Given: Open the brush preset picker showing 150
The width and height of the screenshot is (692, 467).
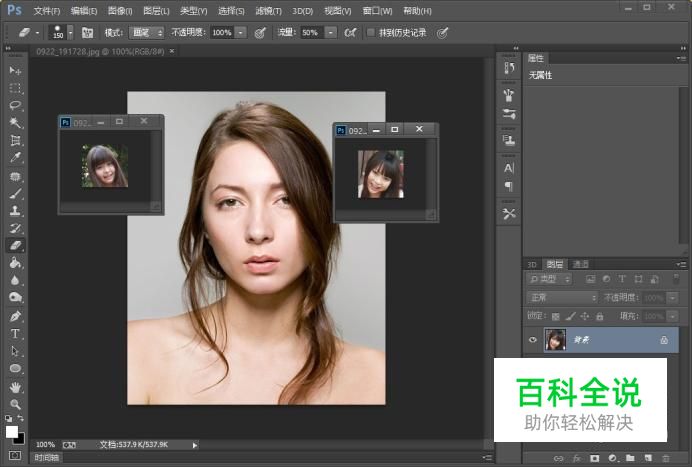Looking at the screenshot, I should point(60,32).
